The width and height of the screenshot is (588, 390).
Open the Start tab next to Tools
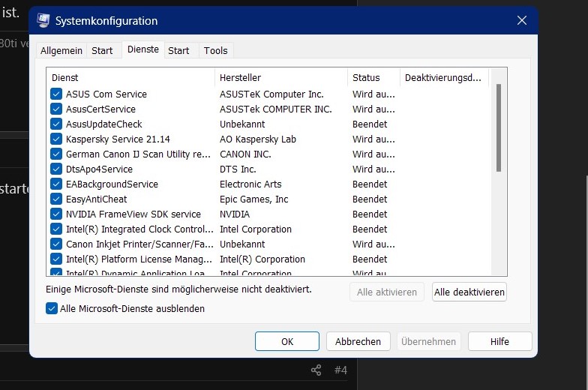click(178, 51)
